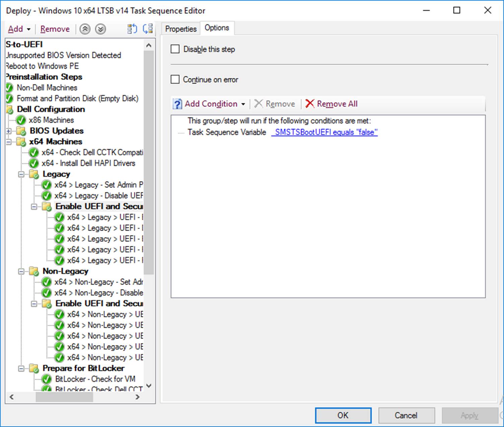Select the Non-Dell Machines step

[x=47, y=88]
